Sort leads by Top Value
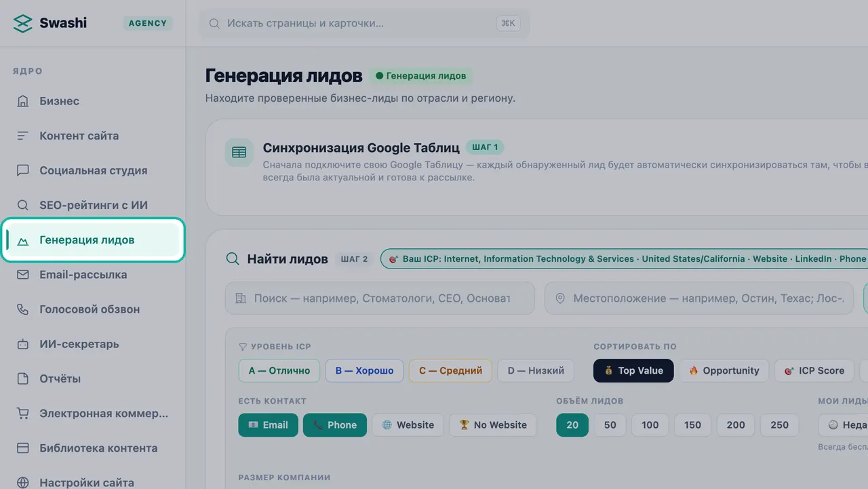 click(x=633, y=370)
